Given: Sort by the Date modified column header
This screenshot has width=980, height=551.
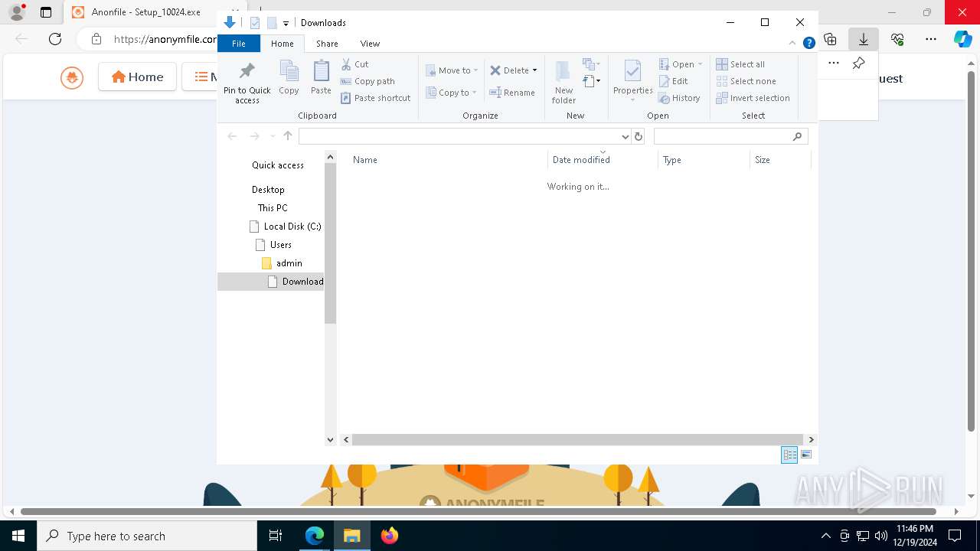Looking at the screenshot, I should [x=603, y=160].
